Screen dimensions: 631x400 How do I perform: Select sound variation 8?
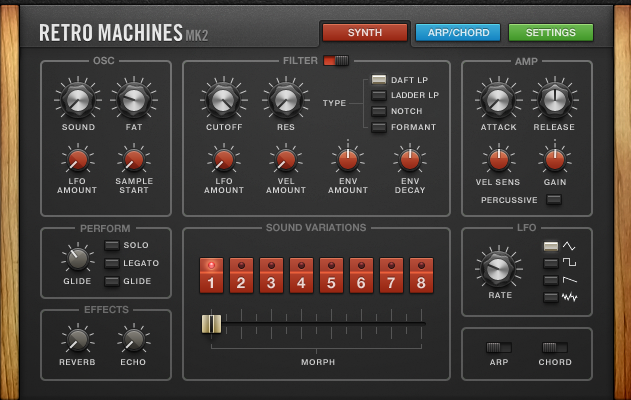click(423, 277)
